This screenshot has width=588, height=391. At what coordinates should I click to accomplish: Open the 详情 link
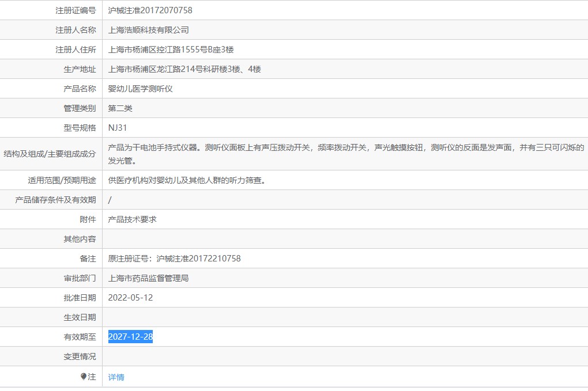pos(116,377)
